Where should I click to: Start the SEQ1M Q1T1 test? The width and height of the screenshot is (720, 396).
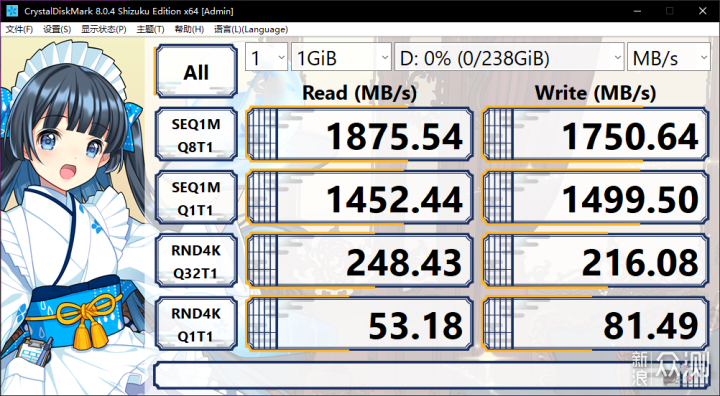click(197, 198)
